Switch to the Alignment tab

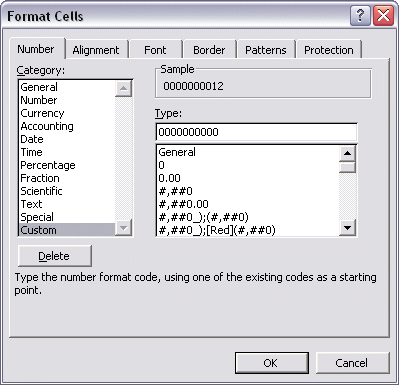[96, 50]
